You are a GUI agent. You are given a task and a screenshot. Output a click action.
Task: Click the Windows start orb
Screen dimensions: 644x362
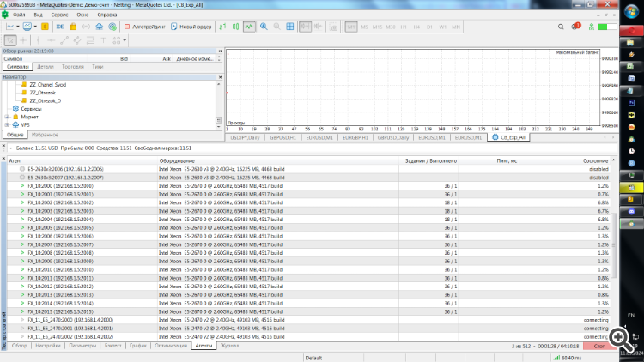[x=631, y=11]
